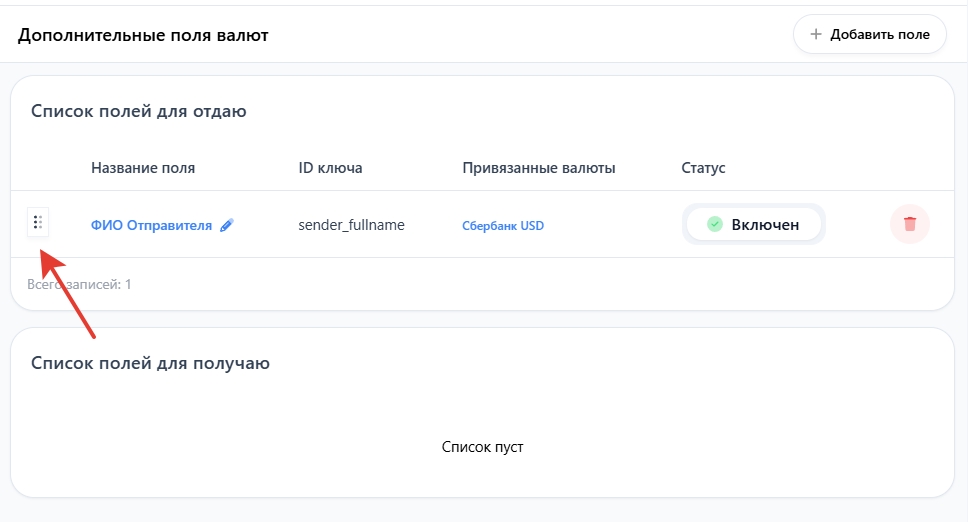Toggle the Включен status switch

(x=754, y=224)
